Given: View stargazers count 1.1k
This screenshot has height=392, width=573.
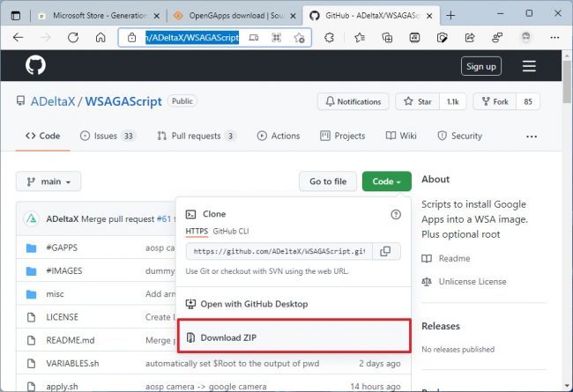Looking at the screenshot, I should pyautogui.click(x=453, y=101).
